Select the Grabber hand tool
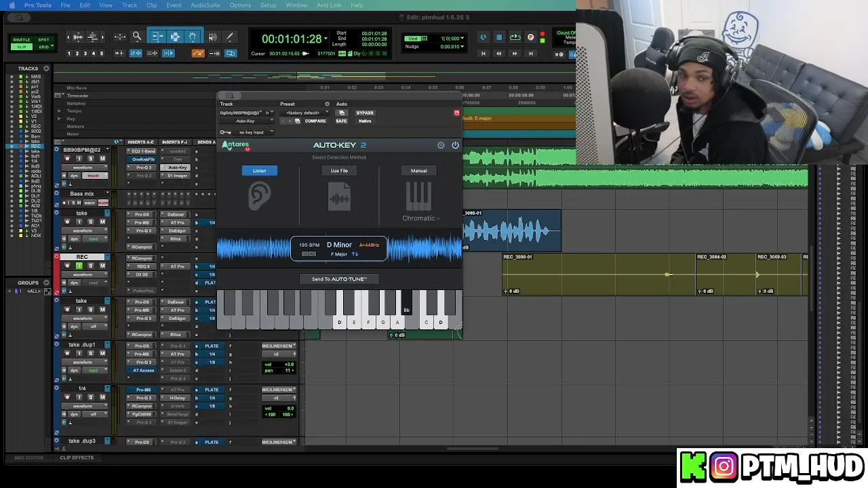The height and width of the screenshot is (488, 868). tap(193, 37)
